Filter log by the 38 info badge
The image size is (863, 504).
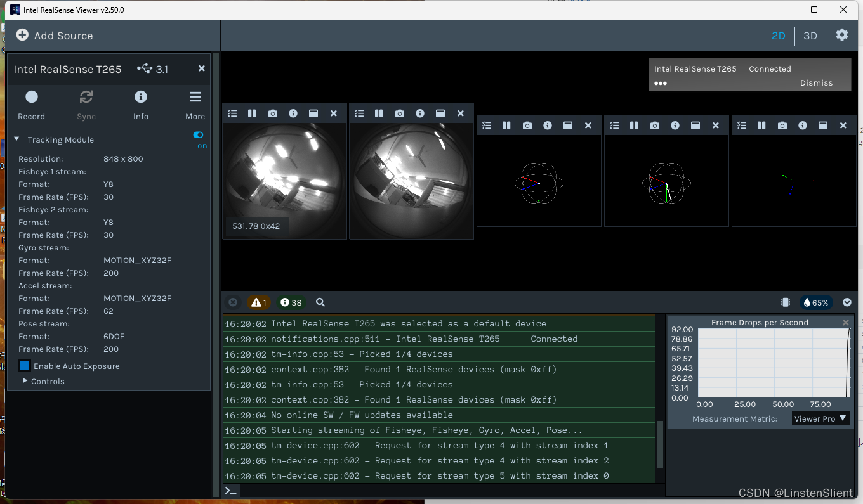291,302
